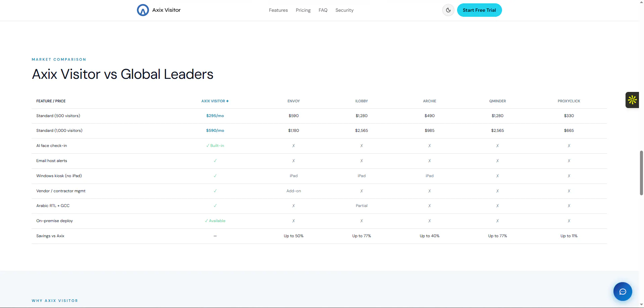Click Envoy's $590 price cell
644x308 pixels.
[293, 116]
